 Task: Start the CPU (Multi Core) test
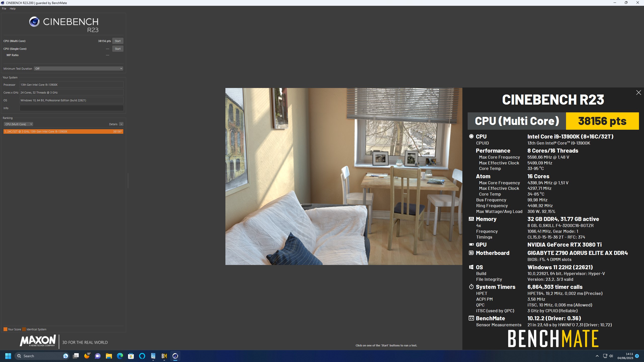pos(117,41)
